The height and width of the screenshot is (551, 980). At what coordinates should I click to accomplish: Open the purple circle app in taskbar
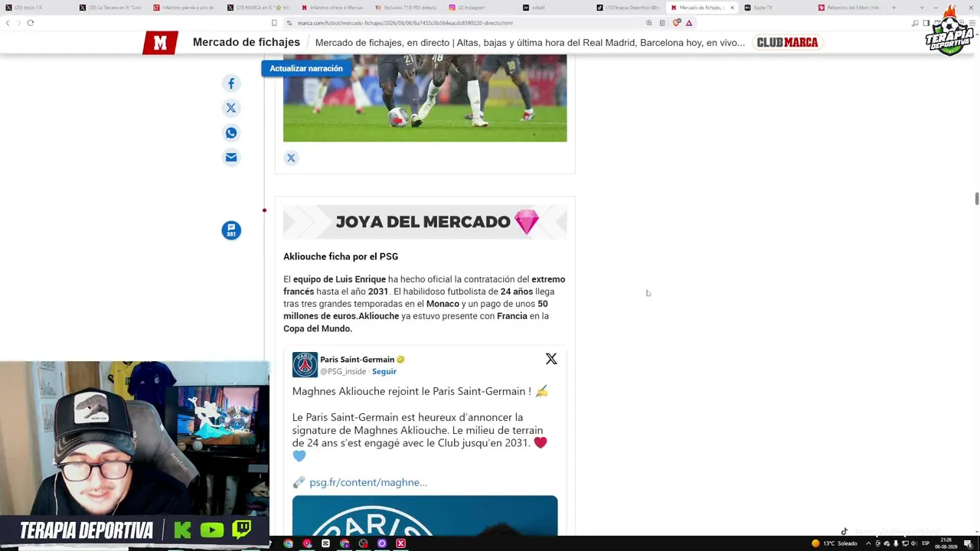[382, 543]
